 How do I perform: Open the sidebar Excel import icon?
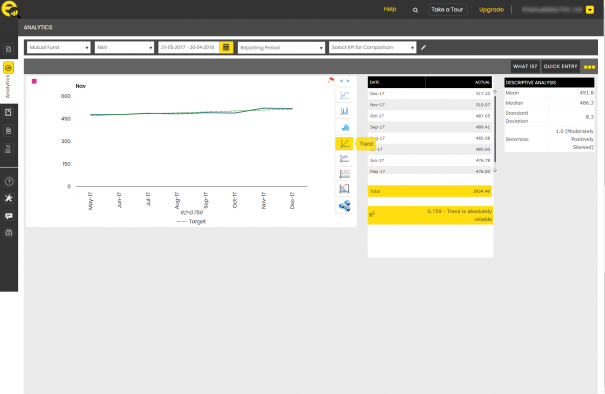(x=8, y=149)
